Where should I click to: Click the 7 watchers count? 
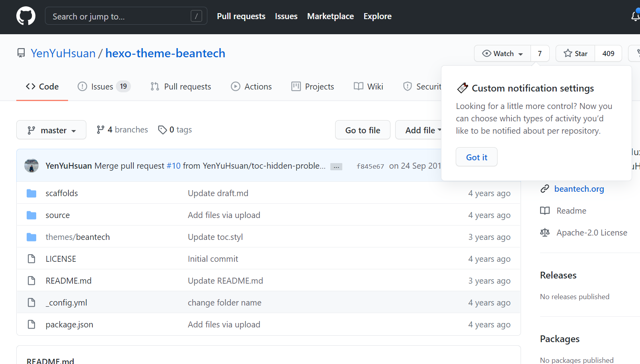point(540,53)
